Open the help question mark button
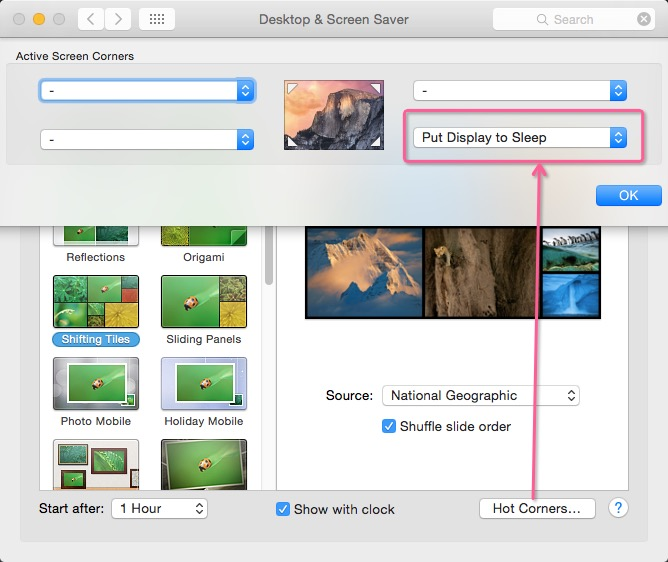 618,508
